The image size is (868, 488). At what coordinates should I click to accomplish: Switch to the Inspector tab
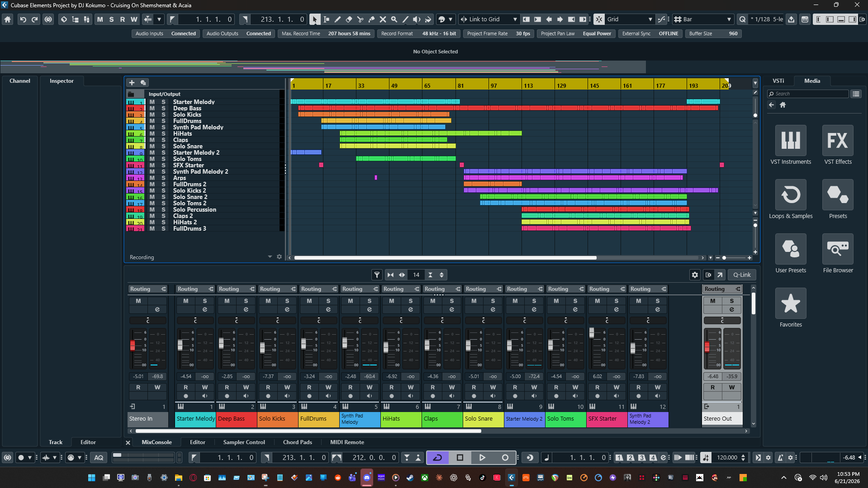pos(62,81)
